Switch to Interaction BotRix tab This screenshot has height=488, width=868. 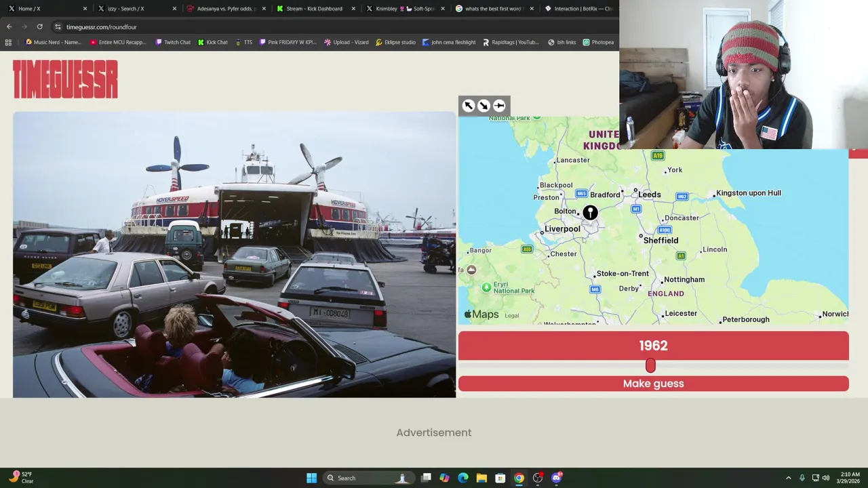(580, 8)
